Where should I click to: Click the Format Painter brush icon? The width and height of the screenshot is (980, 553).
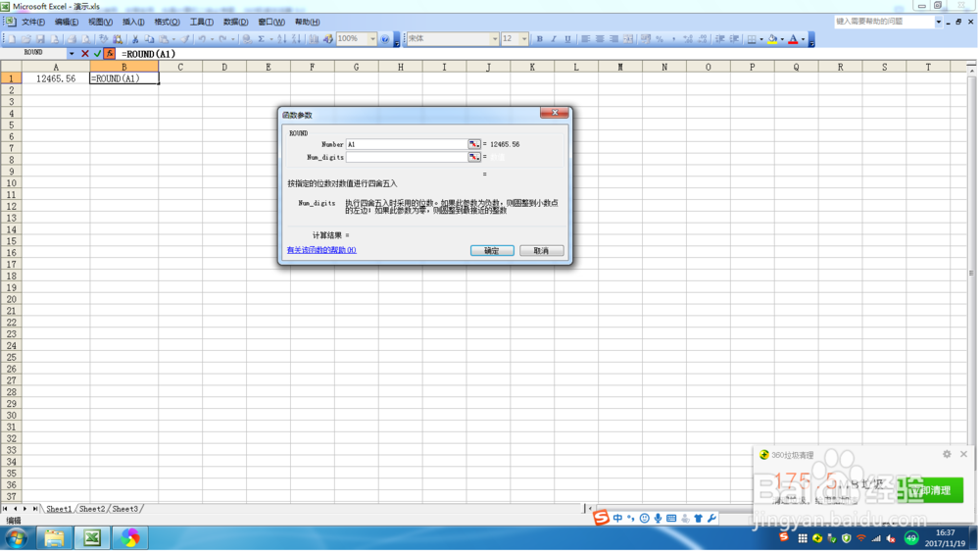(x=185, y=39)
